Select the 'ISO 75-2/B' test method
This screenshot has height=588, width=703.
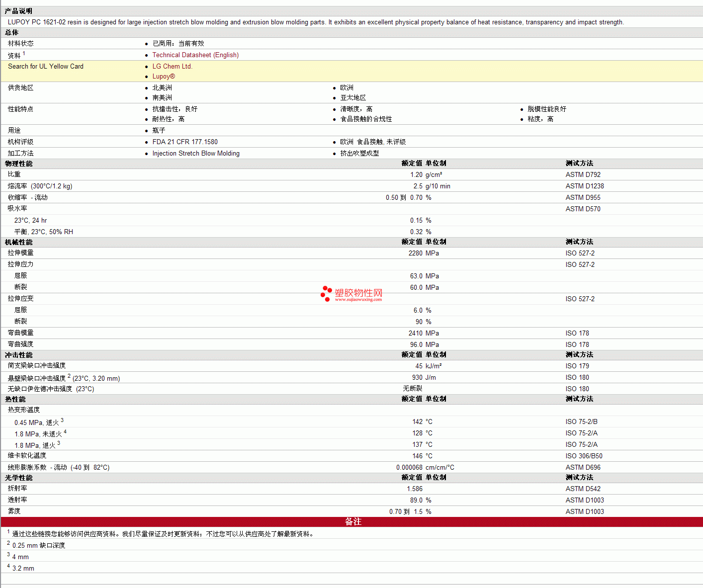click(582, 422)
